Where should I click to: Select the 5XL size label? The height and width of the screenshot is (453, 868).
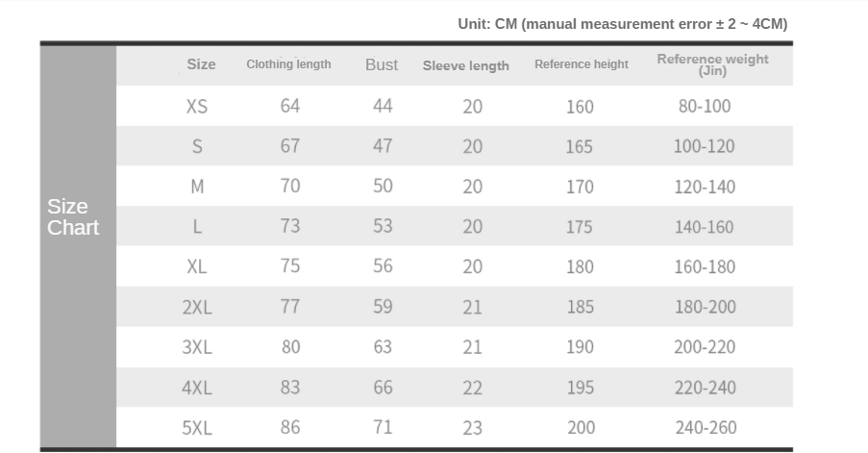click(197, 427)
